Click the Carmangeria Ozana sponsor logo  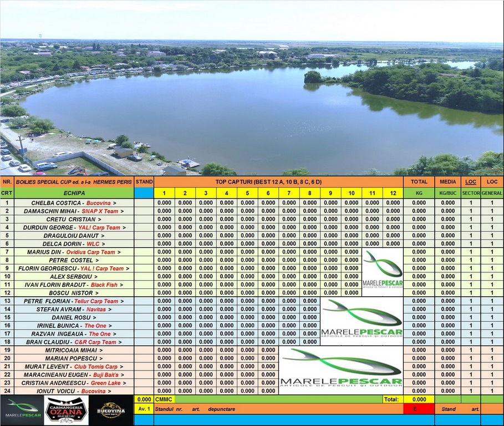[67, 410]
